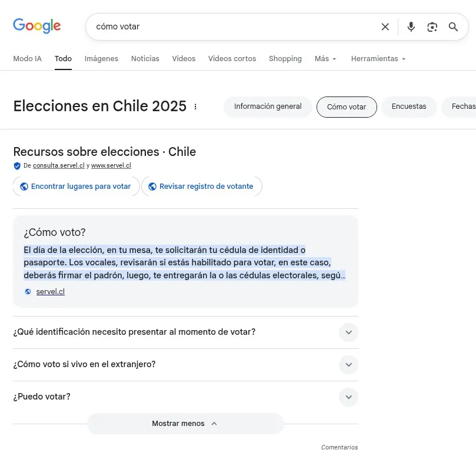Screen dimensions: 476x476
Task: Select the Encuestas filter chip
Action: click(409, 106)
